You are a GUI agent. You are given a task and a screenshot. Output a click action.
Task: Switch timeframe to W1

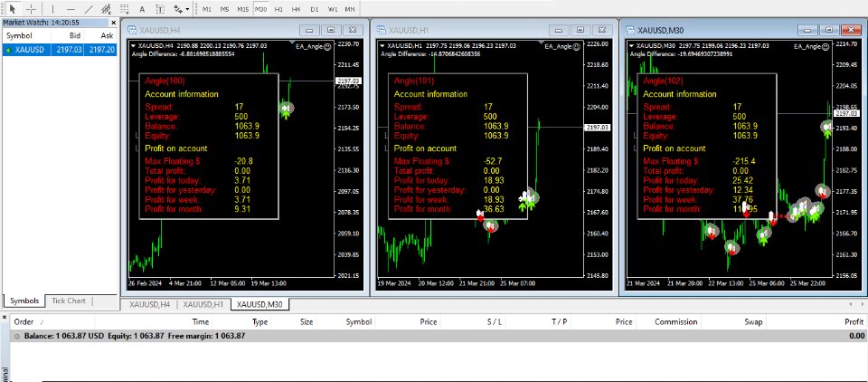[332, 9]
